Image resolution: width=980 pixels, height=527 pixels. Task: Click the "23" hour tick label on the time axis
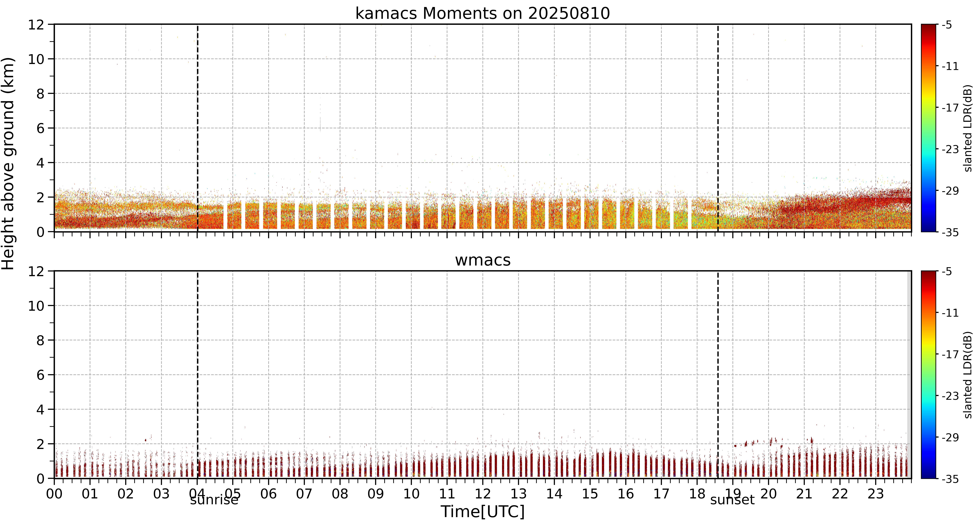[x=875, y=494]
